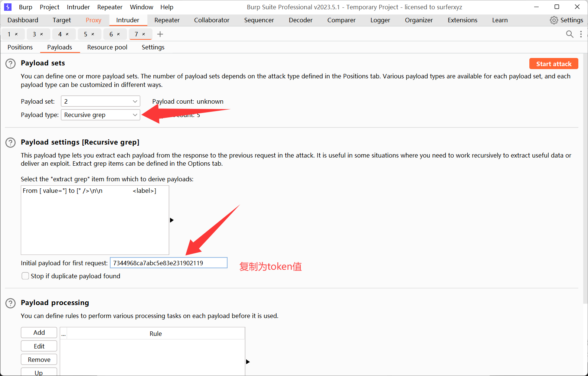This screenshot has width=588, height=376.
Task: Select Intruder attack tab 4
Action: pyautogui.click(x=60, y=34)
